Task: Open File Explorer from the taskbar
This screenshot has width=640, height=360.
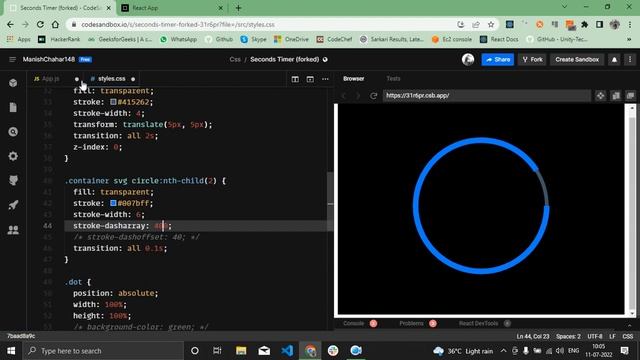Action: point(241,351)
